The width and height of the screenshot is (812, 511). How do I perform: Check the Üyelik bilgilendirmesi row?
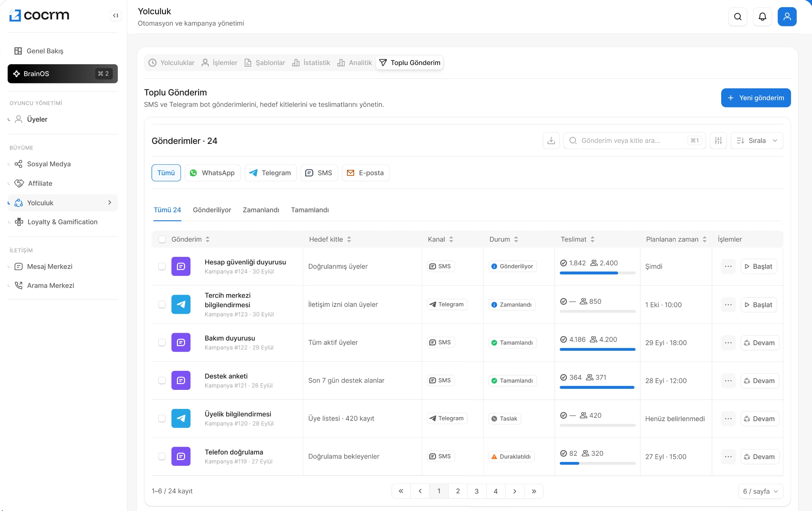coord(162,418)
